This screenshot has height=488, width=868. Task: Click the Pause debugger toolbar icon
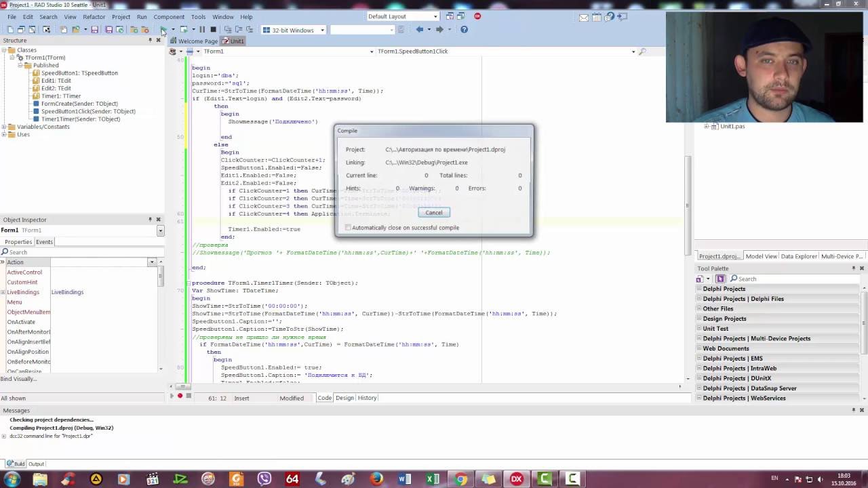point(201,29)
